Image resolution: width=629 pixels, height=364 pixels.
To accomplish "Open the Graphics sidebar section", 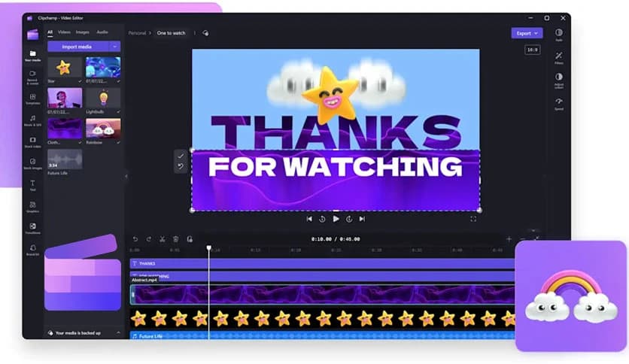I will 33,207.
